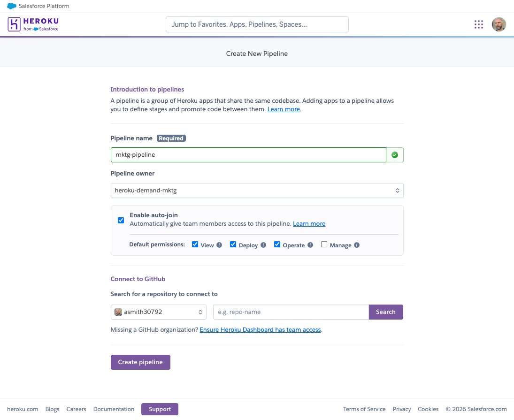514x420 pixels.
Task: Click the Create pipeline button
Action: tap(140, 362)
